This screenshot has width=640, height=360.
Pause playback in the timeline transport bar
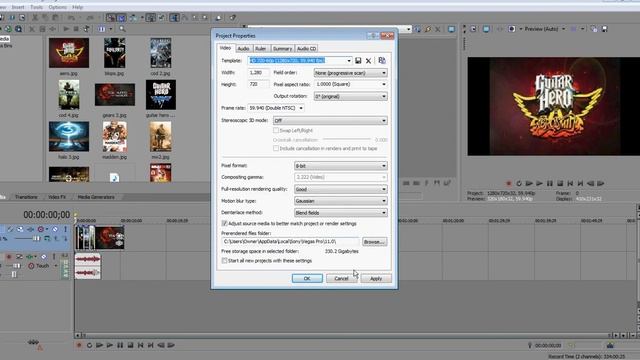tap(120, 345)
